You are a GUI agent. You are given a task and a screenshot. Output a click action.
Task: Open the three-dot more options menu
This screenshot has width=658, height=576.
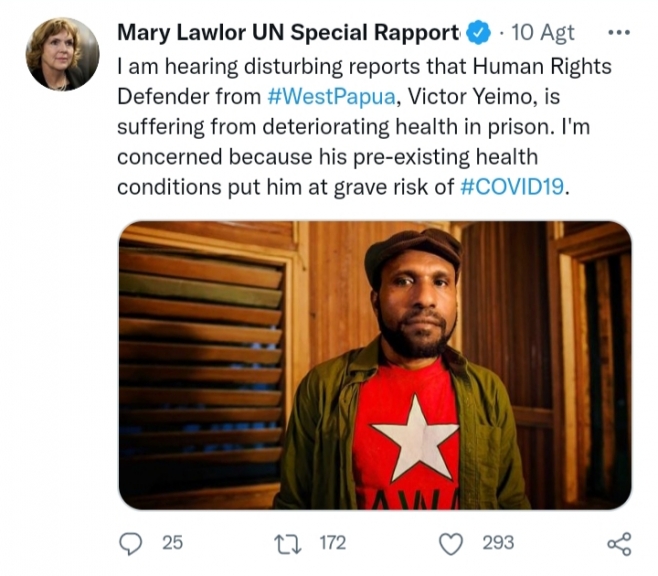pos(619,31)
